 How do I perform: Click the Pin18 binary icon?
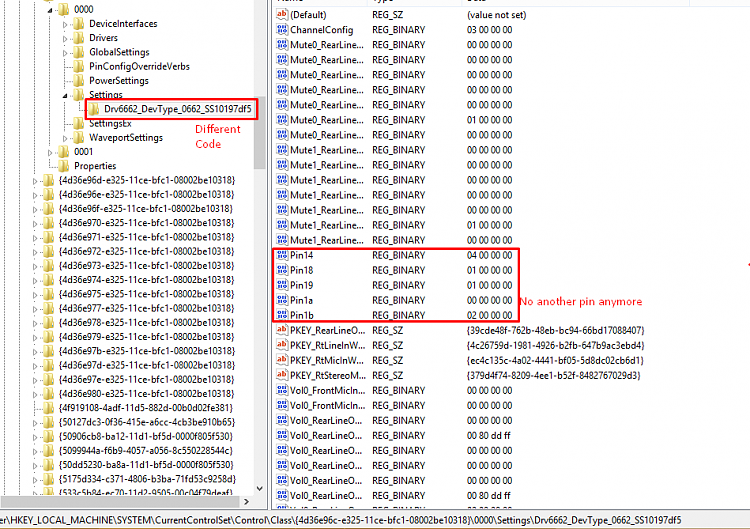coord(282,270)
